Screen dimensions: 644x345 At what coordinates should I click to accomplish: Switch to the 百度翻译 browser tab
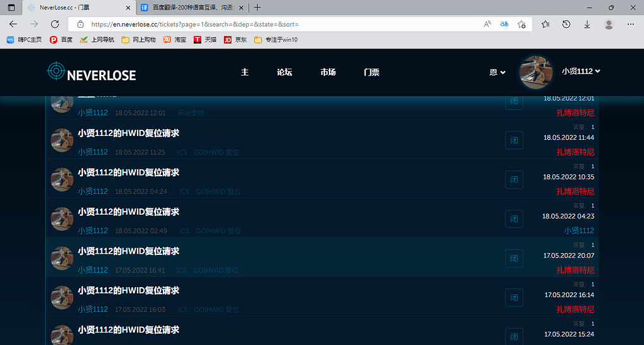pos(189,8)
